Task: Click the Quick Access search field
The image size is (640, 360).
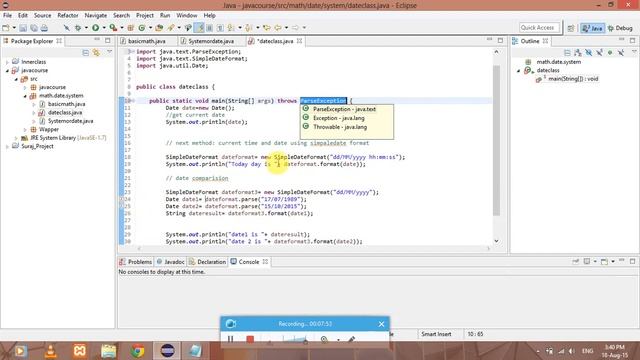Action: point(539,28)
